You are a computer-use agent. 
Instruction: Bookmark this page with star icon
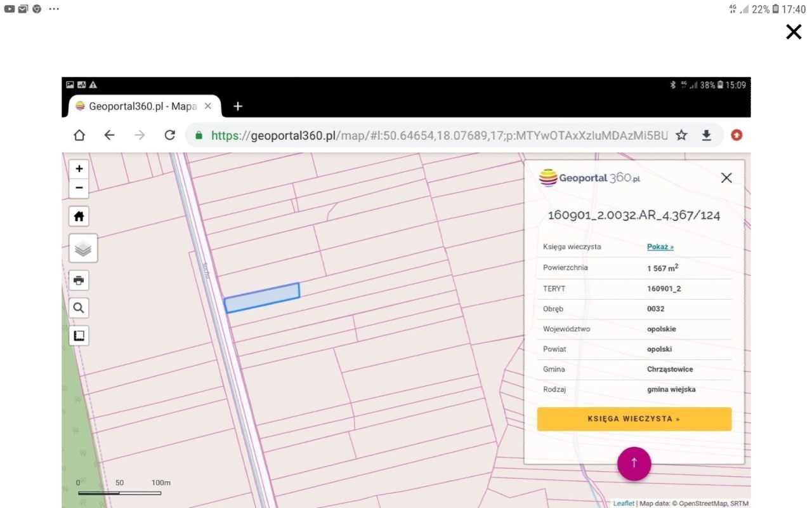pos(681,135)
